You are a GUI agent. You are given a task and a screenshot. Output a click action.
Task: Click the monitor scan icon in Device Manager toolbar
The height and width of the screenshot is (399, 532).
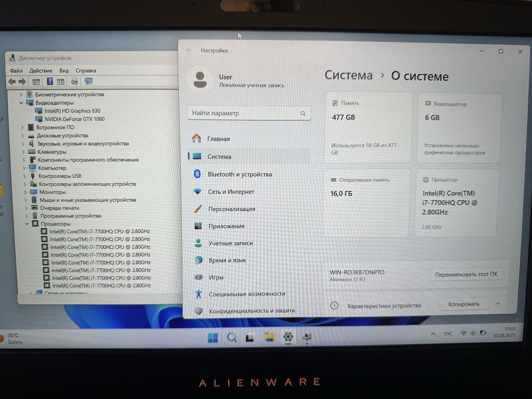click(x=88, y=81)
